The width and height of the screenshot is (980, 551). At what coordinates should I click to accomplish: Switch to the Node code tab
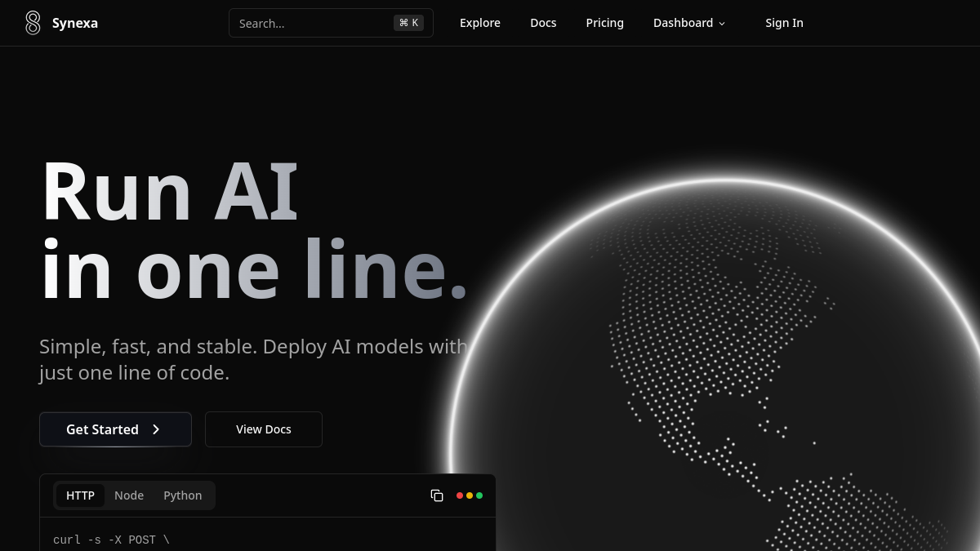[x=129, y=495]
